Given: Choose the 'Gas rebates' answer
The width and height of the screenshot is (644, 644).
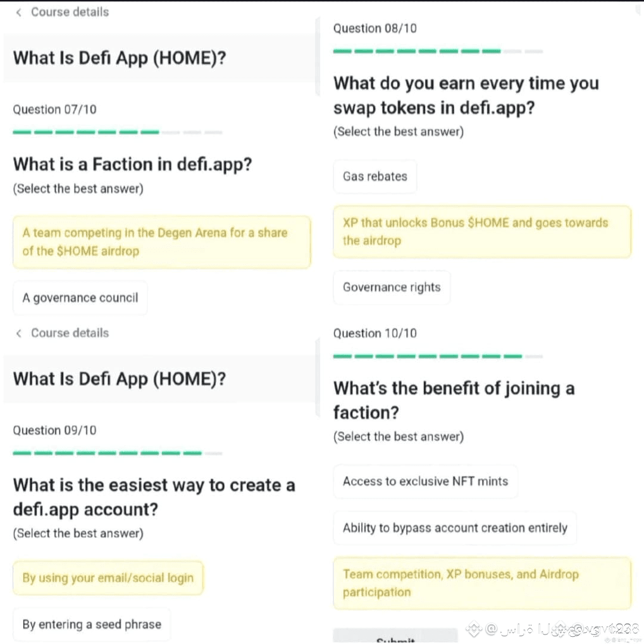Looking at the screenshot, I should [x=375, y=177].
